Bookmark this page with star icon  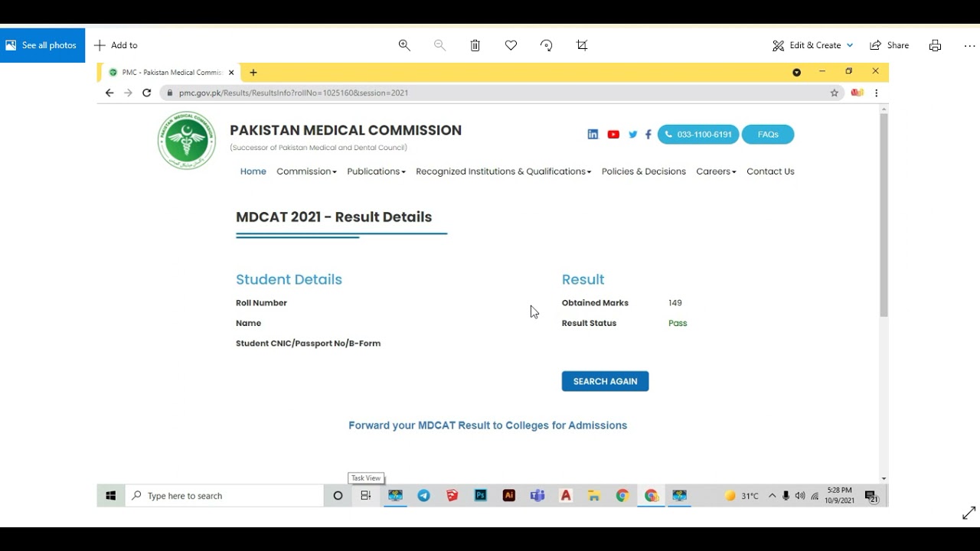tap(835, 93)
